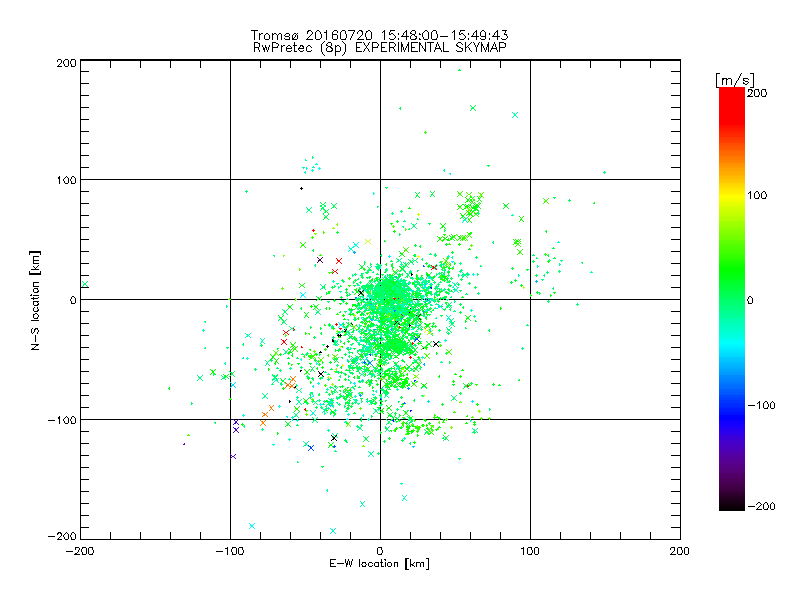800x600 pixels.
Task: Click the x-axis tick label '200' at bottom right
Action: (x=680, y=551)
